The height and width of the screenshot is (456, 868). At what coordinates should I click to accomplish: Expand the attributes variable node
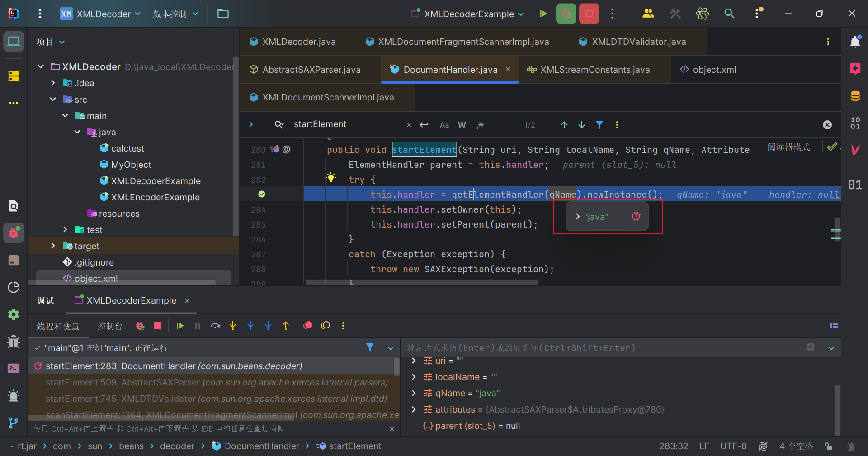click(x=414, y=409)
